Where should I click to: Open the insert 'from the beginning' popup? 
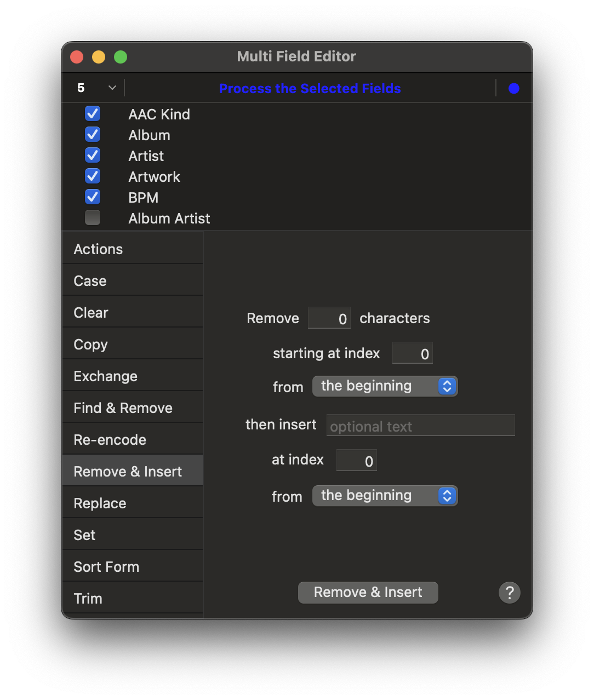(x=385, y=496)
